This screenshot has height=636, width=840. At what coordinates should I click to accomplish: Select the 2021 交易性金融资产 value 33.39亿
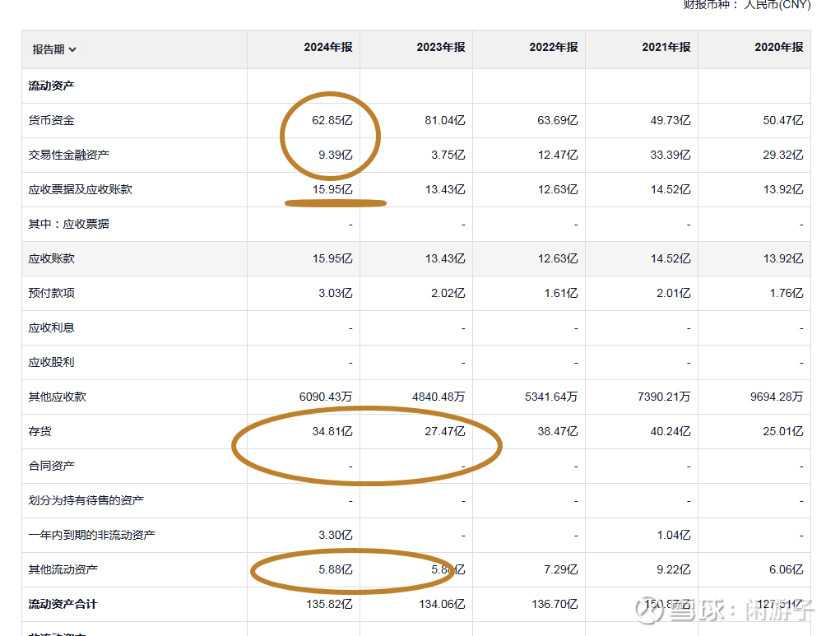point(670,155)
